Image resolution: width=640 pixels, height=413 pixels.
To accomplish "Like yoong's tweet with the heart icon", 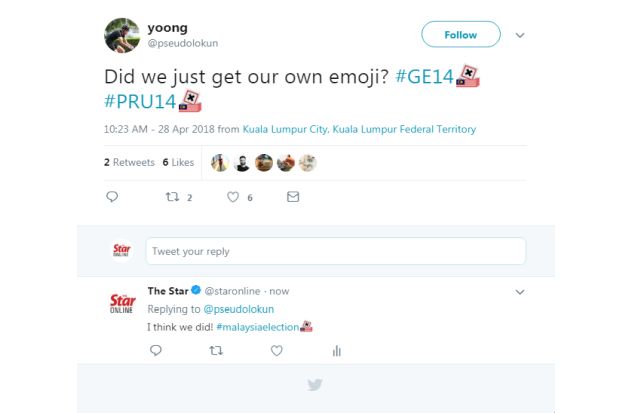I will [x=233, y=198].
